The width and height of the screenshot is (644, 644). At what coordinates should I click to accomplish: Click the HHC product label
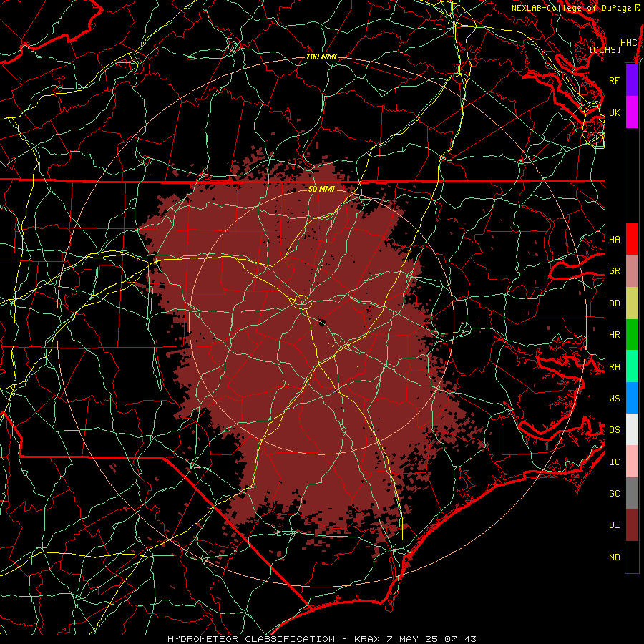point(629,43)
